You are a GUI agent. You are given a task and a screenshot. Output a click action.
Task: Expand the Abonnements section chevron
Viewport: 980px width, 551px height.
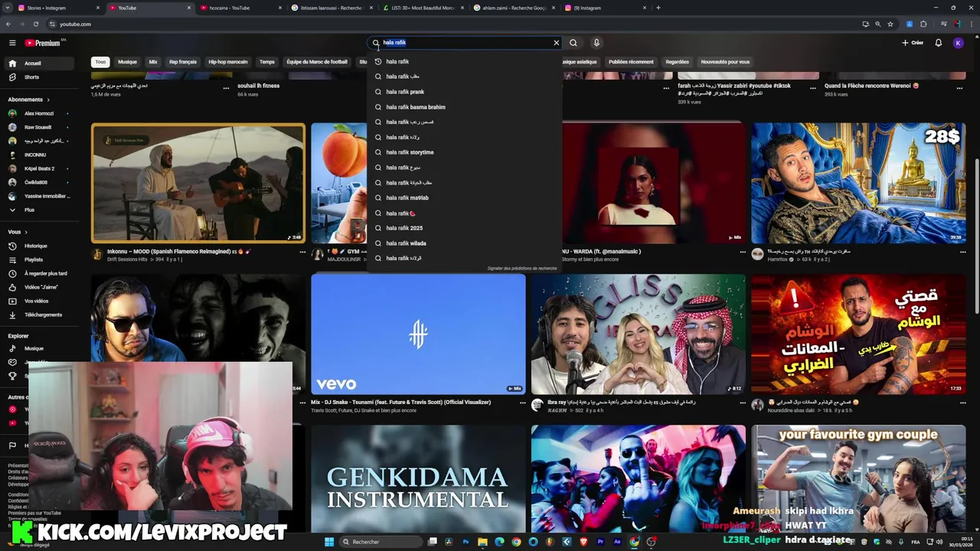47,99
